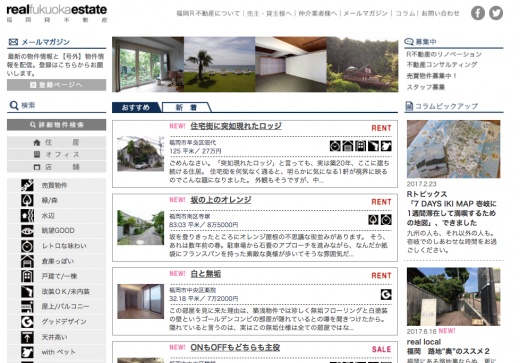Select the 売買物件 category icon in sidebar

pos(27,185)
